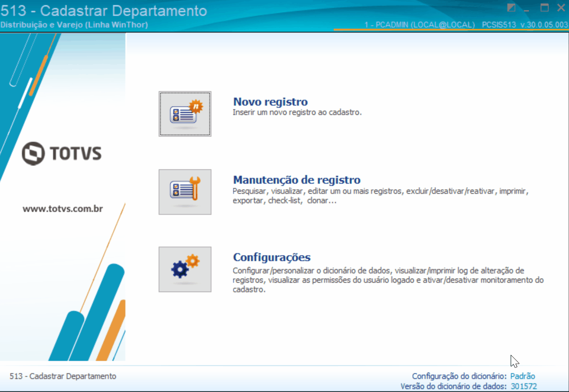Click the "1 - PCADMIN (LOCAL@LOCAL)" user text
The image size is (569, 392).
tap(420, 25)
